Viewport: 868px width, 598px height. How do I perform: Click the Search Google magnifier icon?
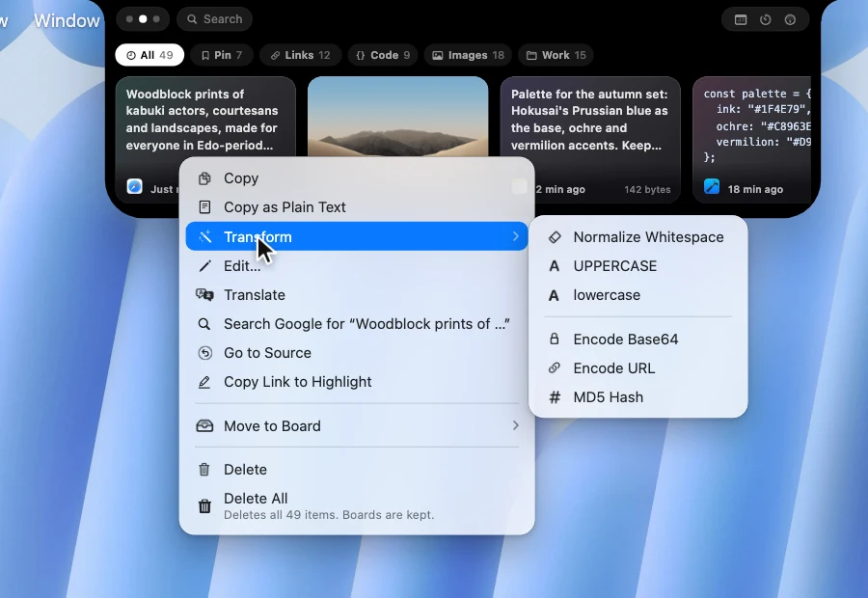tap(204, 324)
